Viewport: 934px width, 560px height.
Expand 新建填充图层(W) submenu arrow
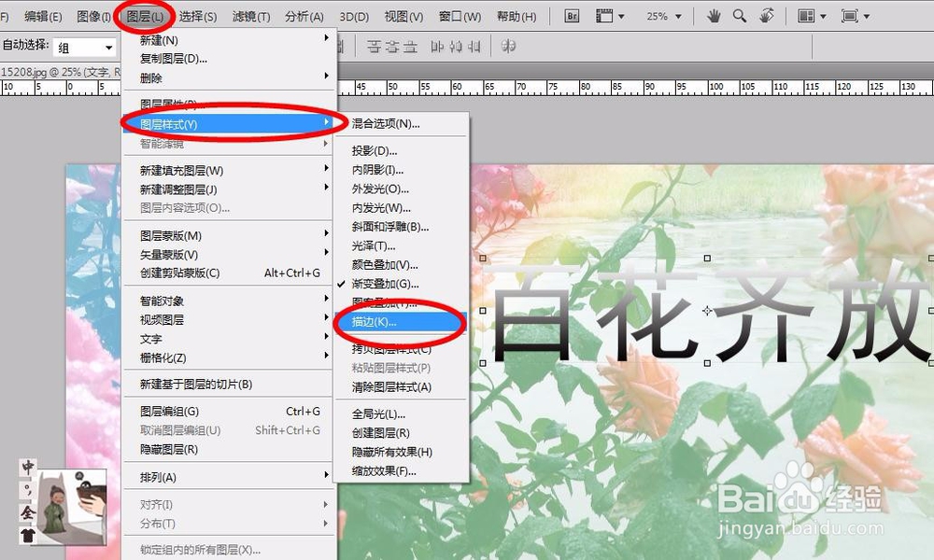pyautogui.click(x=326, y=168)
